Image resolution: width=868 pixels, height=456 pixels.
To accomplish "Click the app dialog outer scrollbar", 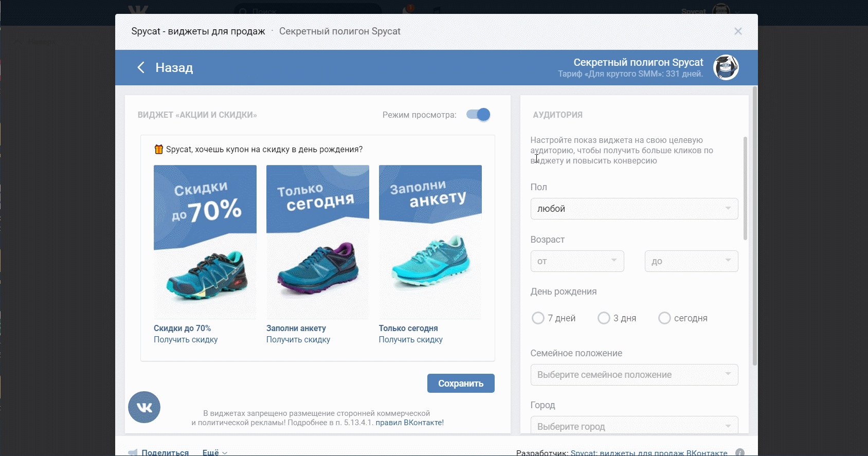I will point(755,226).
